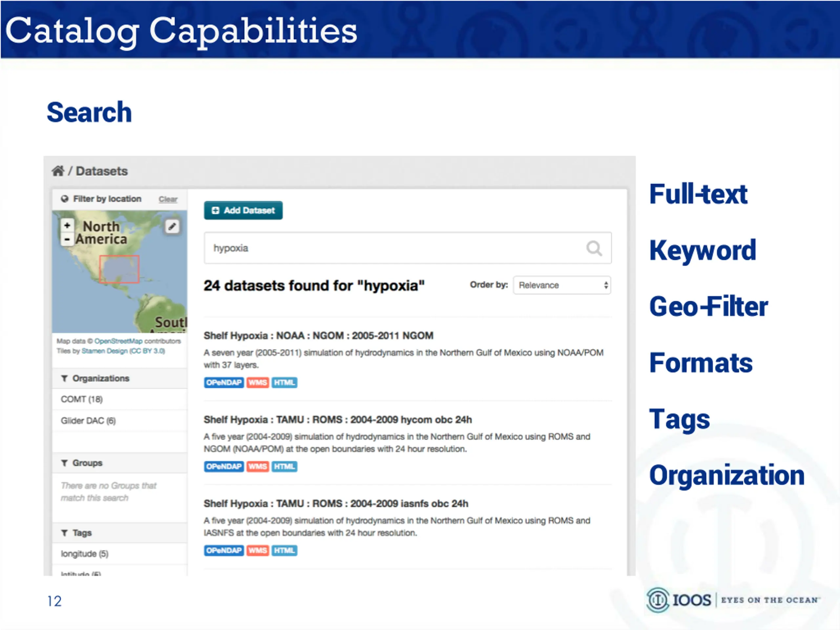
Task: Click the pencil draw-area icon on map
Action: coord(172,227)
